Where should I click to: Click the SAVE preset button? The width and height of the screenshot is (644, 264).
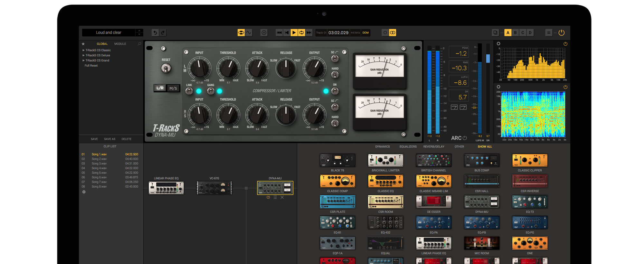(x=94, y=139)
